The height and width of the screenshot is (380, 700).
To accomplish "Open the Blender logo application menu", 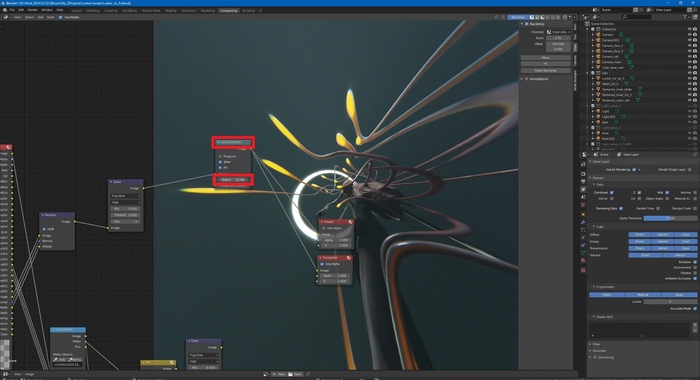I will 4,10.
